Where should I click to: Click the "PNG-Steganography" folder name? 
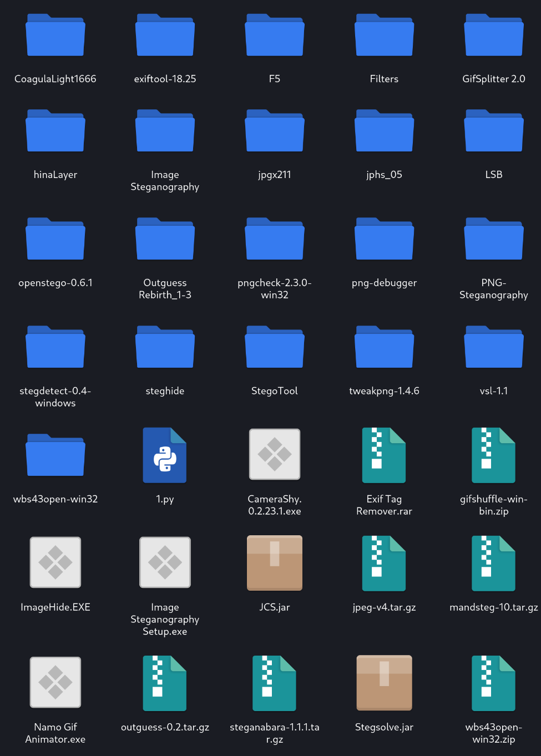(x=494, y=289)
